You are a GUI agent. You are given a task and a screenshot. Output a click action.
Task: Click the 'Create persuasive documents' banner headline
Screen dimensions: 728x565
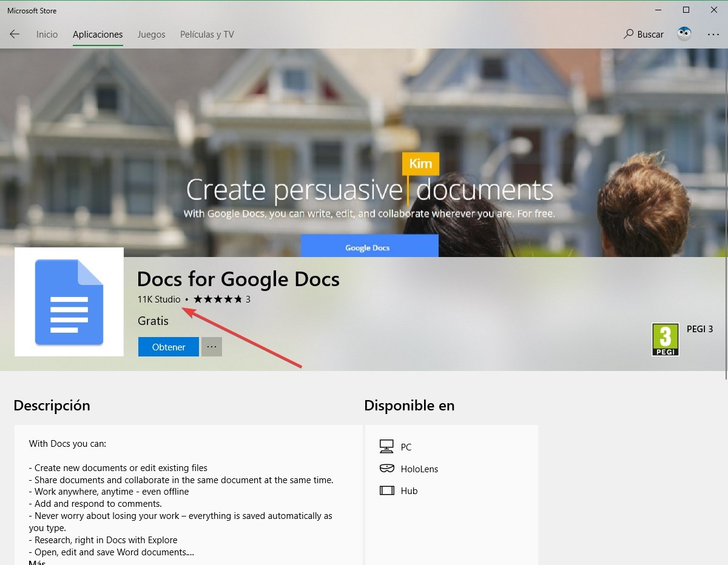(369, 190)
